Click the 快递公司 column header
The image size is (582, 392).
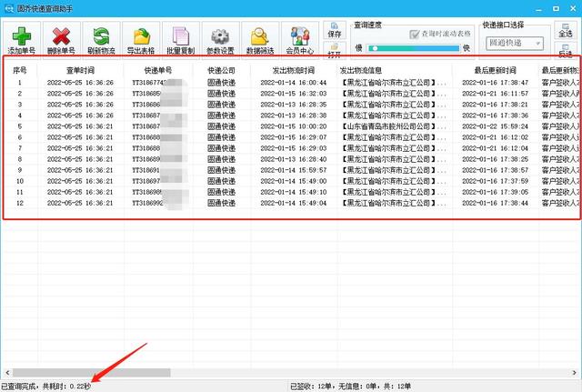[221, 70]
